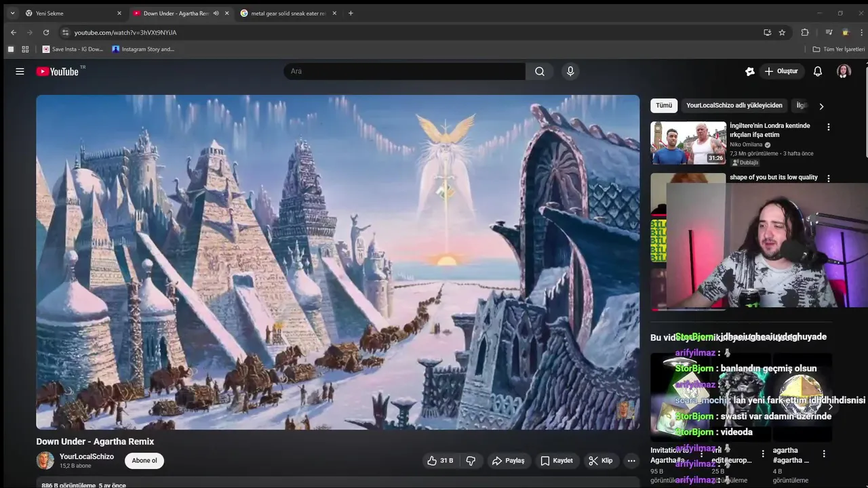Close the Down Under YouTube tab
Image resolution: width=868 pixels, height=488 pixels.
coord(227,13)
